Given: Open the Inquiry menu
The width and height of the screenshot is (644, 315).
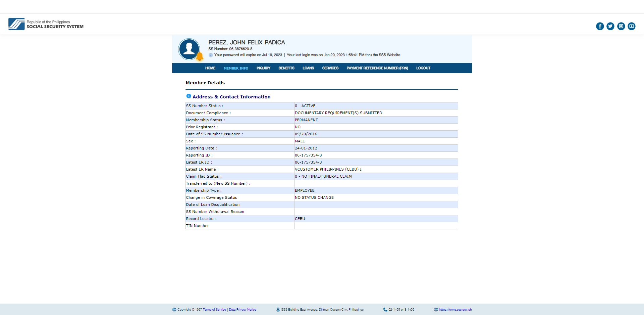Looking at the screenshot, I should tap(263, 68).
